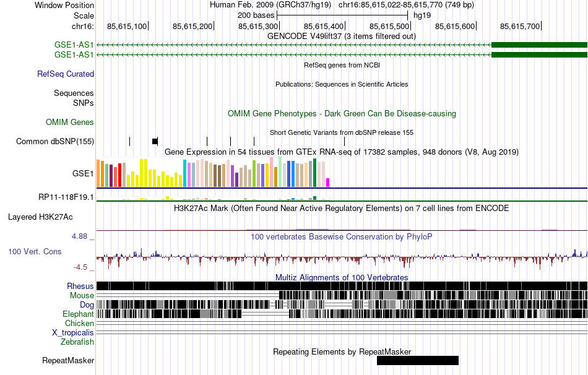Screen dimensions: 588x375
Task: Click the H3K27Ac Mark track title
Action: point(342,208)
